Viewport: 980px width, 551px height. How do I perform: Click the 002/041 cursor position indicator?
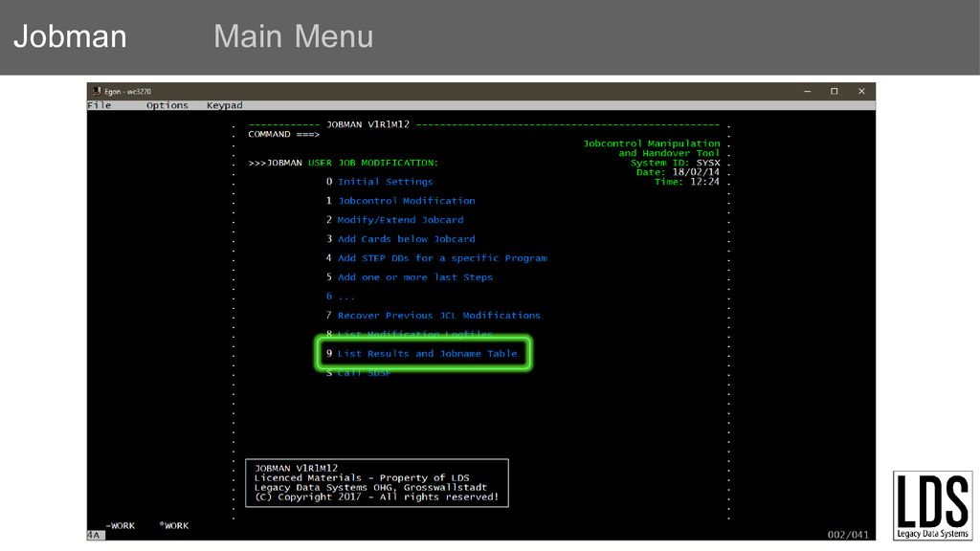pos(848,536)
